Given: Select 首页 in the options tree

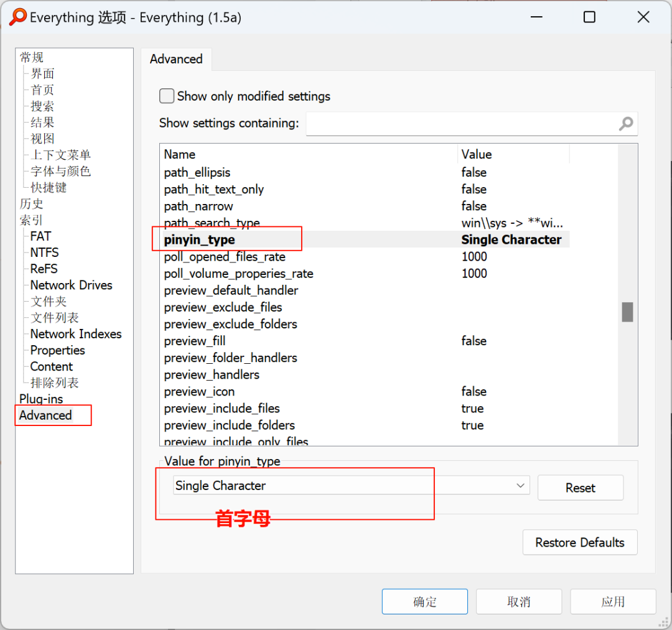Looking at the screenshot, I should 42,90.
